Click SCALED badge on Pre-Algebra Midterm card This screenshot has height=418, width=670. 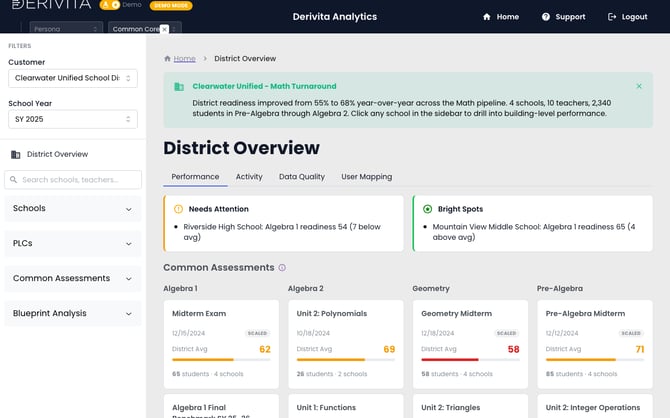click(x=631, y=333)
